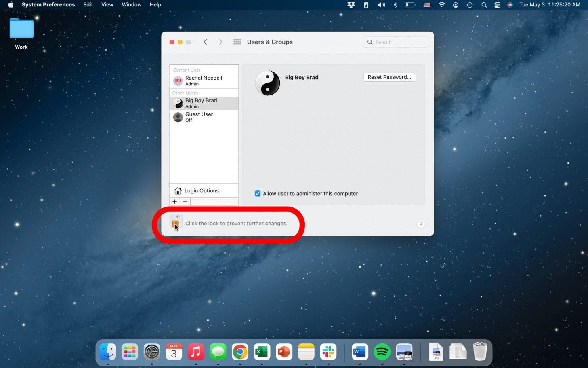Viewport: 588px width, 368px height.
Task: Click the back arrow in Users & Groups
Action: pos(206,42)
